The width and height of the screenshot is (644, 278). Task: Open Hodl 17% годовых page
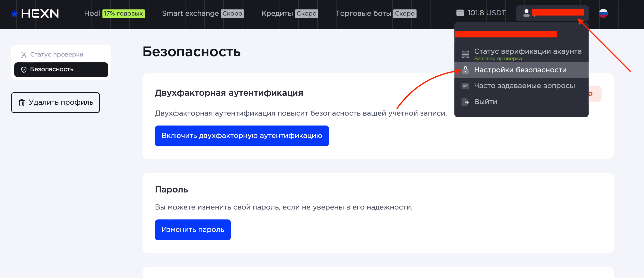click(x=114, y=13)
